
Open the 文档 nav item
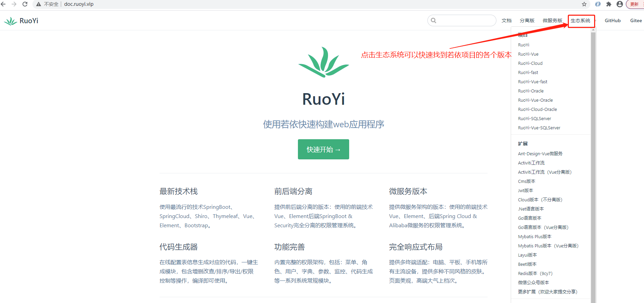coord(507,20)
